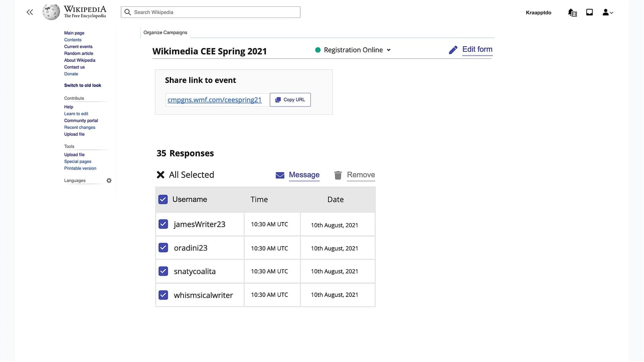Click the Copy URL button
The image size is (644, 362).
(x=290, y=100)
